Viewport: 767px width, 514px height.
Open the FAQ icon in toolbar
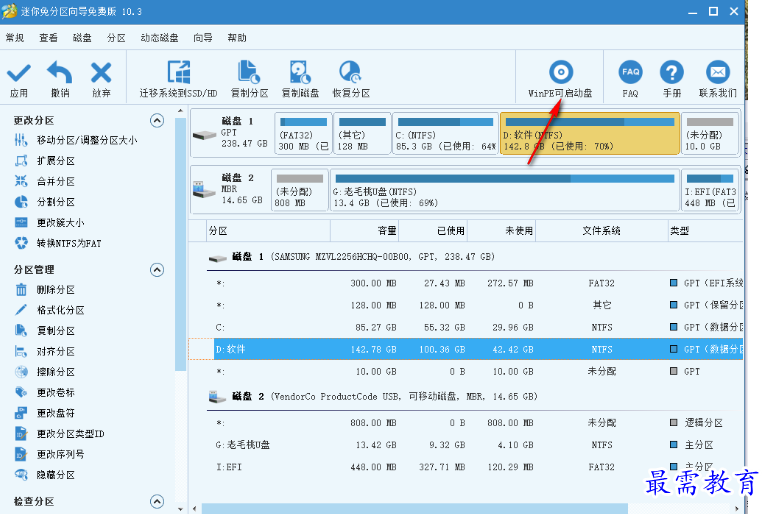[630, 72]
